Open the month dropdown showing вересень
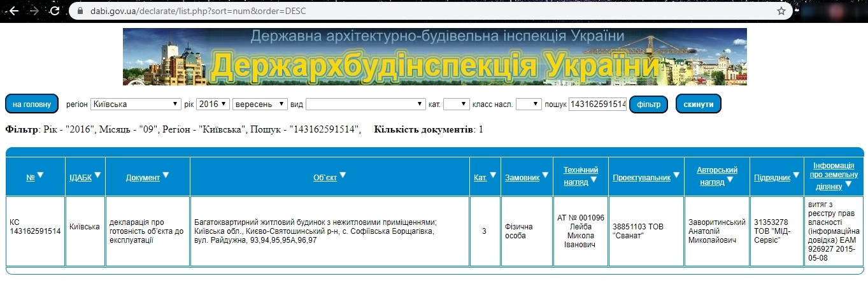The width and height of the screenshot is (868, 288). pyautogui.click(x=260, y=104)
